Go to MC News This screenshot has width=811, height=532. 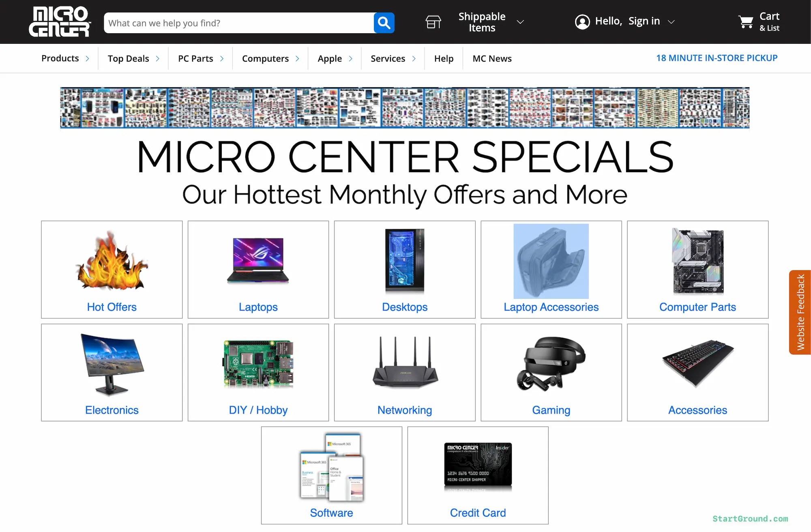[492, 59]
